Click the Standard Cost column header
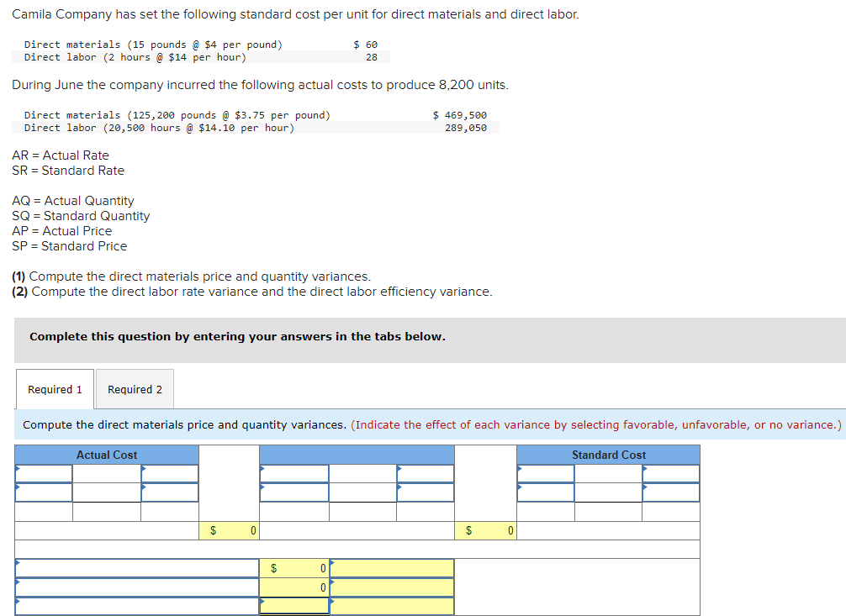Image resolution: width=846 pixels, height=616 pixels. [x=608, y=455]
